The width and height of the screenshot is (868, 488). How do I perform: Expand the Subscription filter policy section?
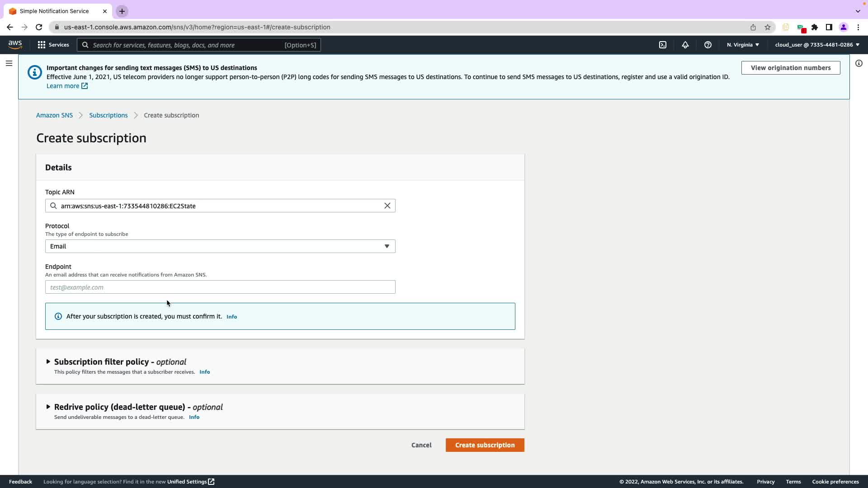tap(48, 361)
